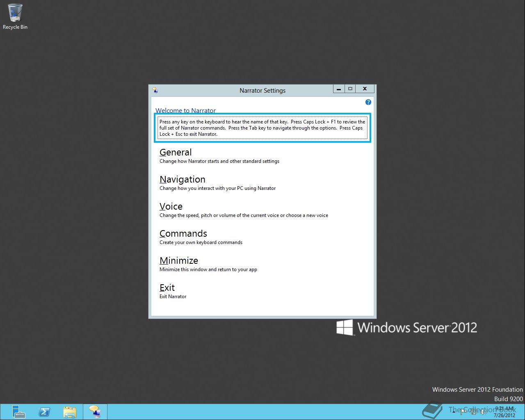Screen dimensions: 525x420
Task: Open the Navigation settings
Action: pos(183,179)
